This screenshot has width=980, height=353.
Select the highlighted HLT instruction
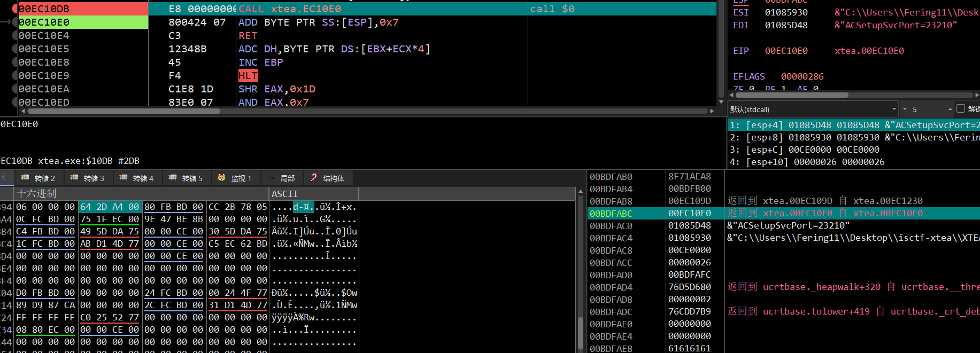[x=248, y=76]
